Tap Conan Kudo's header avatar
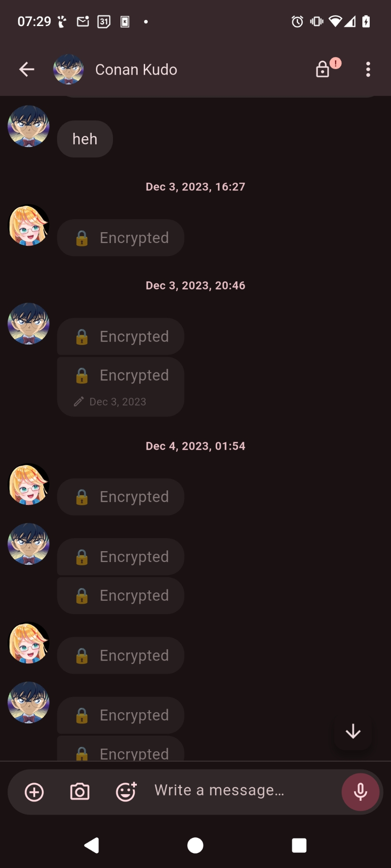This screenshot has height=868, width=391. pos(68,69)
